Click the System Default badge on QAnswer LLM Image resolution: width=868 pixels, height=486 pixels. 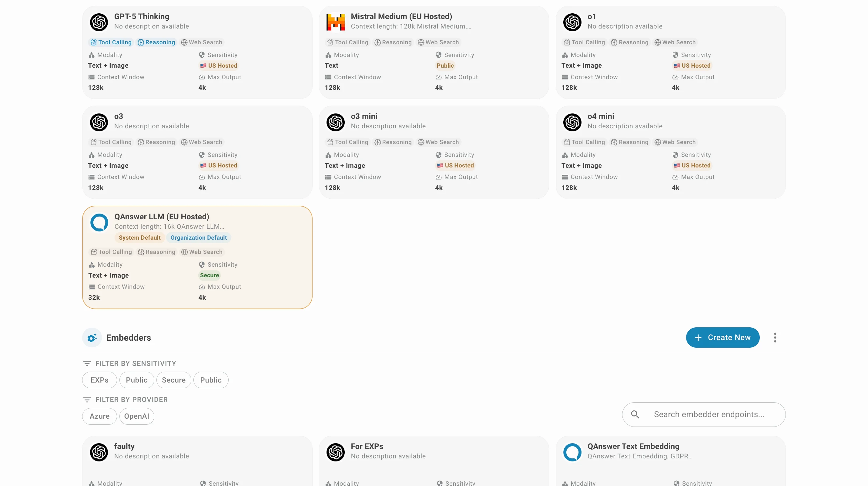(139, 238)
